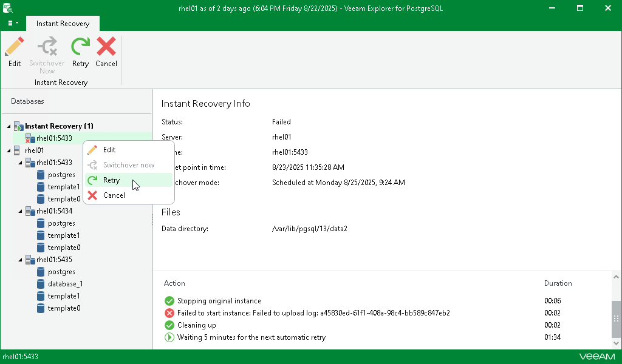
Task: Click the green success icon for Cleaning up
Action: 169,325
